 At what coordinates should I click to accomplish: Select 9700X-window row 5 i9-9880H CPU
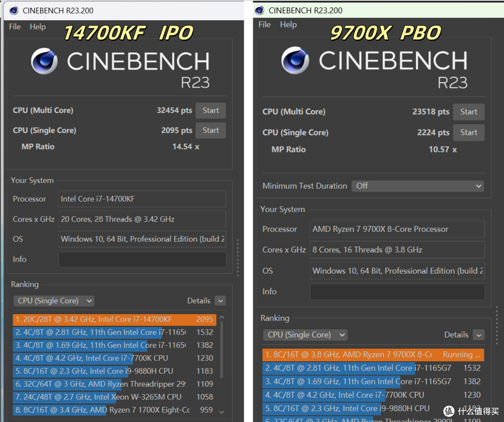point(373,408)
